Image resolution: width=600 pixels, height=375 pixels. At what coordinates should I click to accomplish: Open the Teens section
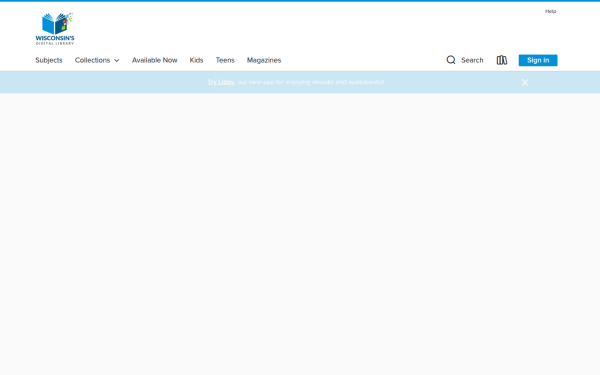(x=225, y=60)
